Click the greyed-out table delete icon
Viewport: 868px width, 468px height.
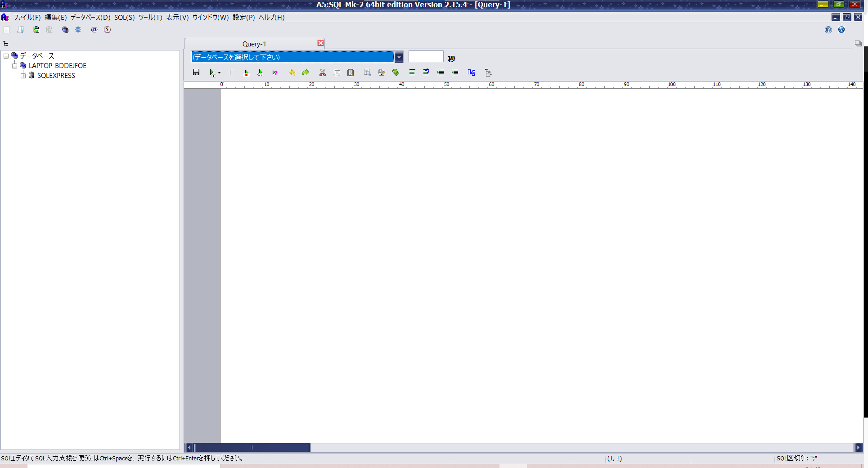coord(49,30)
